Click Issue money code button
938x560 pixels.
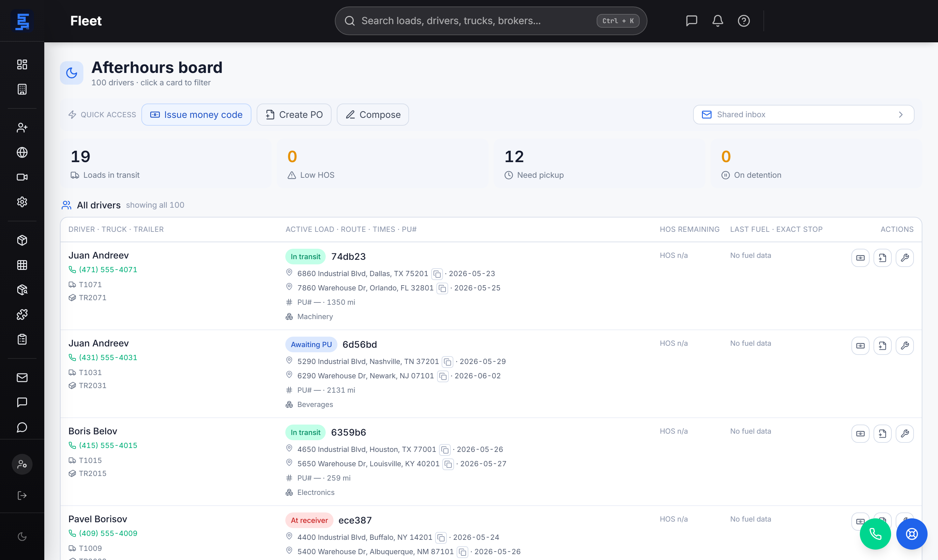[x=196, y=115]
